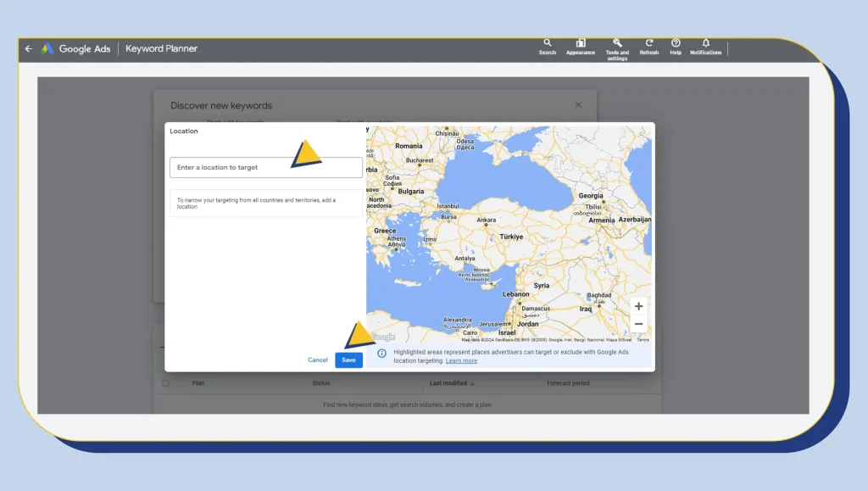
Task: Click the Ankara label on the map
Action: [486, 220]
